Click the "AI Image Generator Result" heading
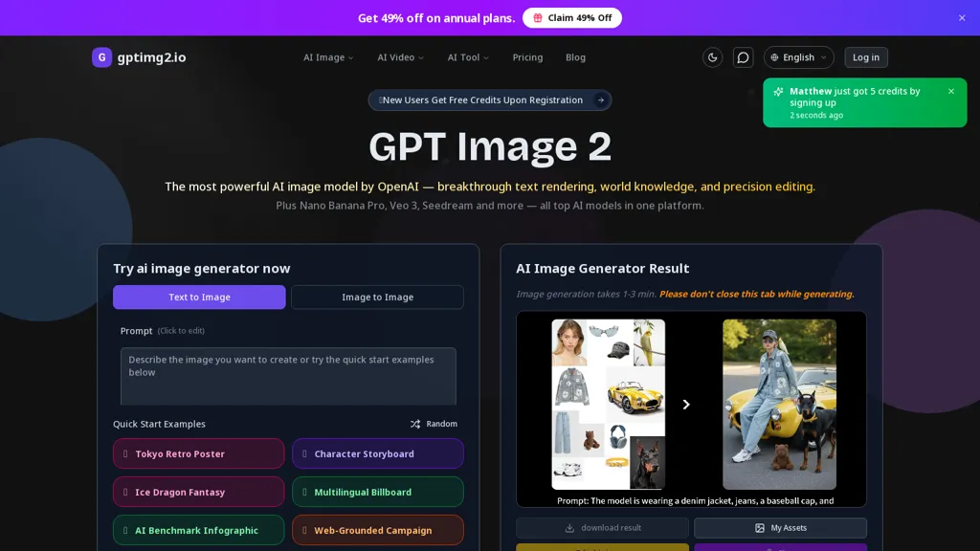 point(603,269)
